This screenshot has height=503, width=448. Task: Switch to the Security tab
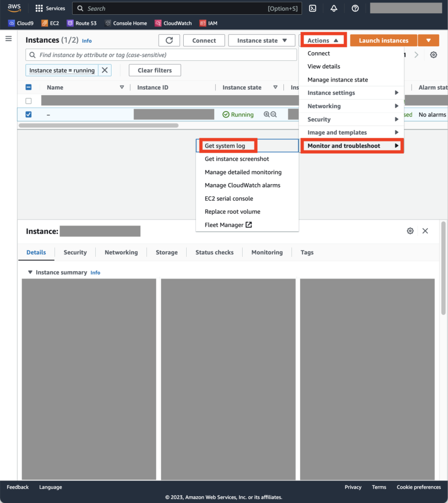75,252
